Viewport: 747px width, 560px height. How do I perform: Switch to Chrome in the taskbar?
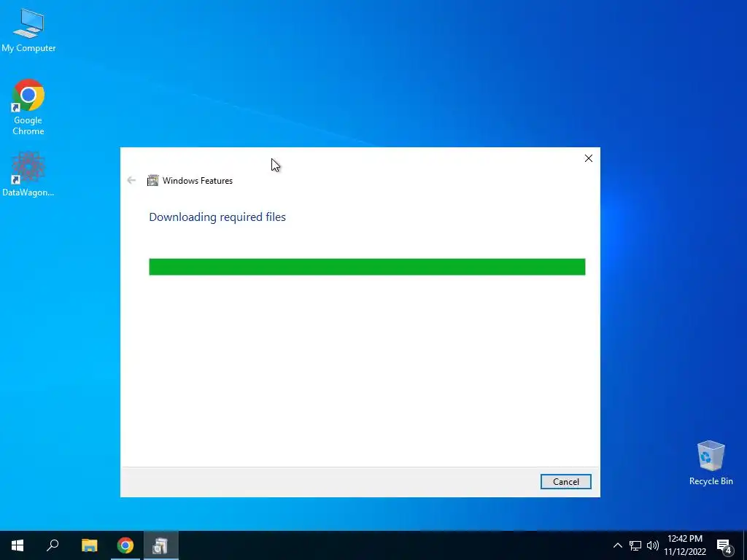[125, 545]
